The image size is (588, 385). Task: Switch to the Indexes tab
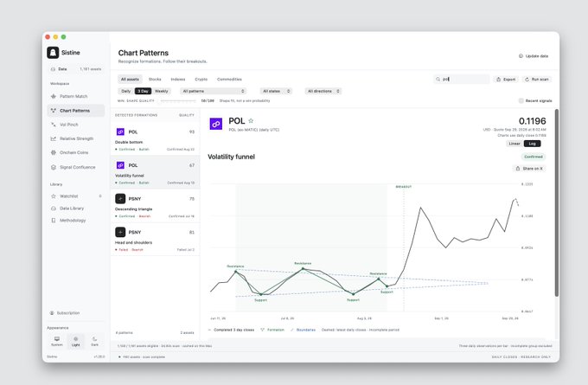tap(178, 80)
